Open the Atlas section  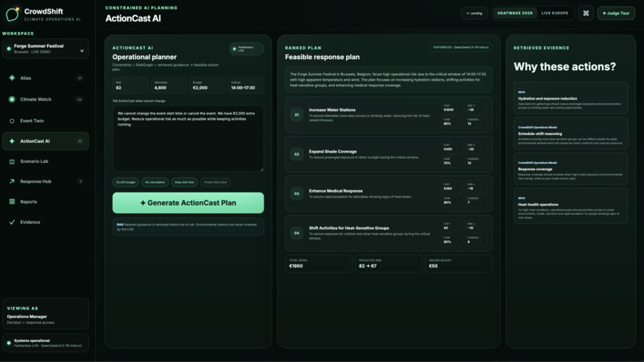46,78
